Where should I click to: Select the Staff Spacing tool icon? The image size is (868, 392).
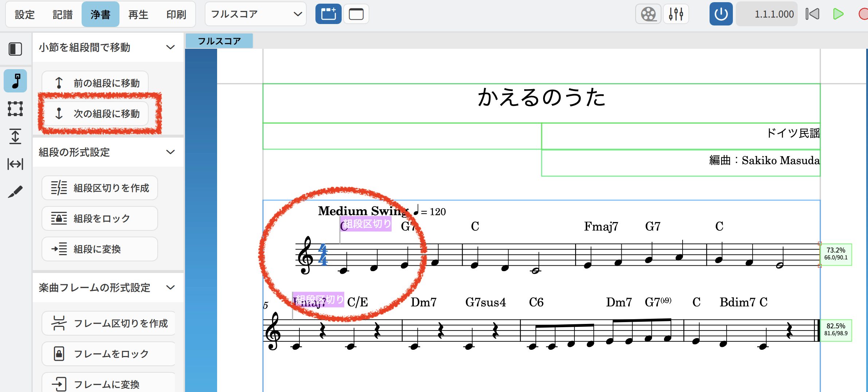click(x=15, y=136)
